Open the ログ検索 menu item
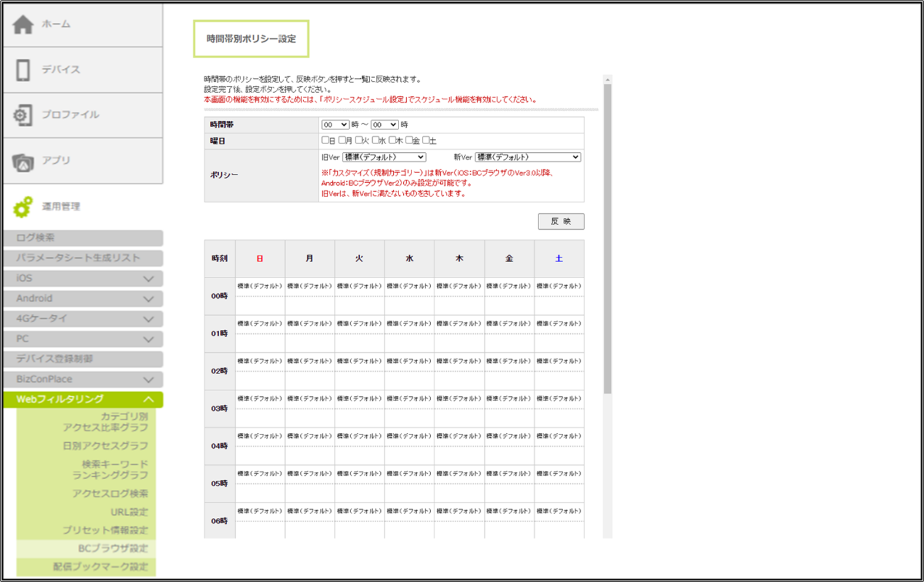The image size is (924, 582). point(83,238)
